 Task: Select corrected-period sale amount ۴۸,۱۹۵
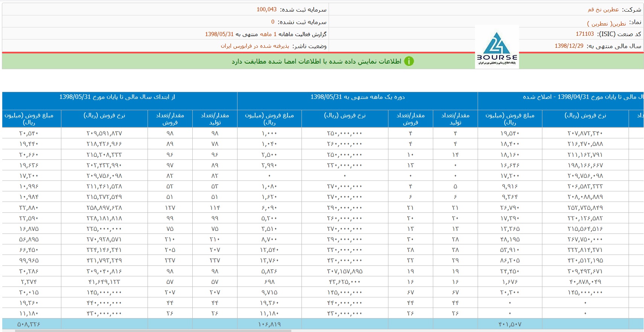[510, 239]
